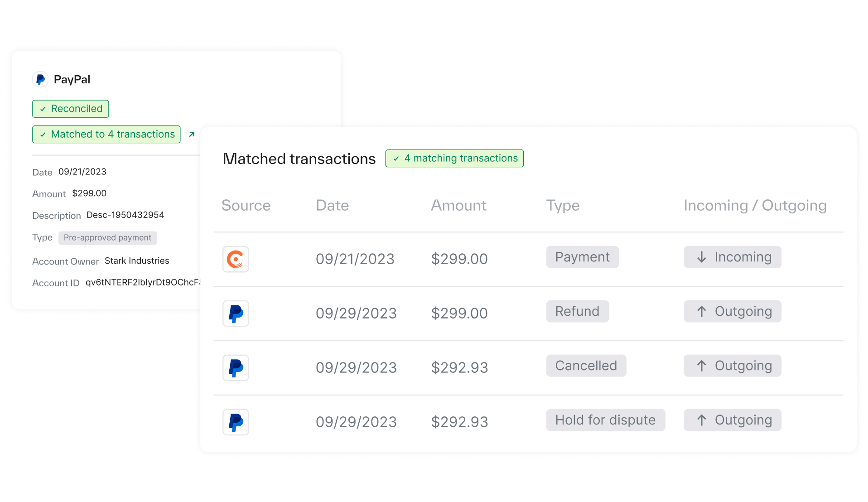Click the up arrow in the Refund row's Outgoing badge
The image size is (868, 502).
point(701,312)
